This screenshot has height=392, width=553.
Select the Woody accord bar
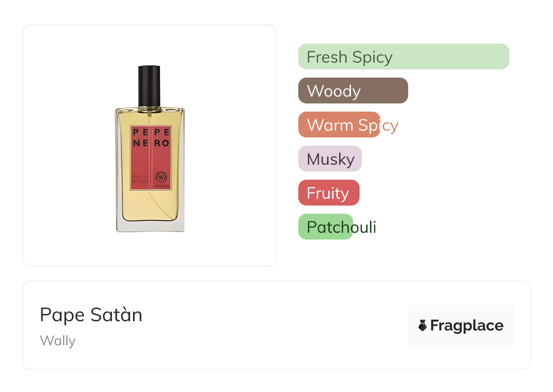[353, 91]
